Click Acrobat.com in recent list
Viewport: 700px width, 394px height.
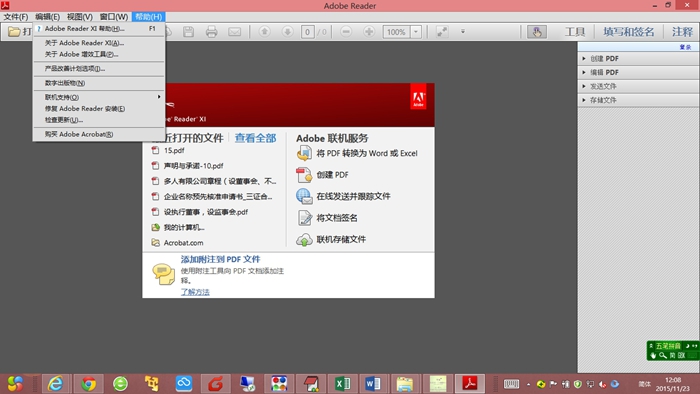coord(183,243)
